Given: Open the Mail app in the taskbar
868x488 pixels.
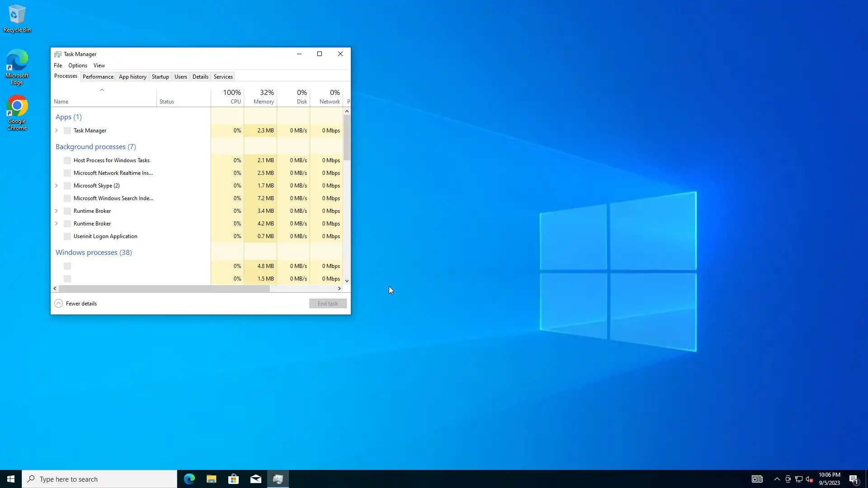Looking at the screenshot, I should coord(255,479).
